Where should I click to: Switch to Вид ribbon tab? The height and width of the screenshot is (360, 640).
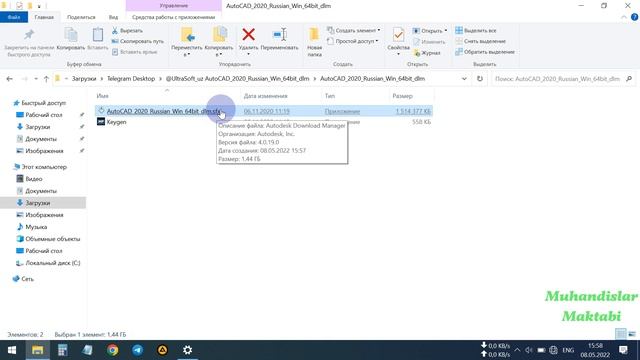[113, 17]
